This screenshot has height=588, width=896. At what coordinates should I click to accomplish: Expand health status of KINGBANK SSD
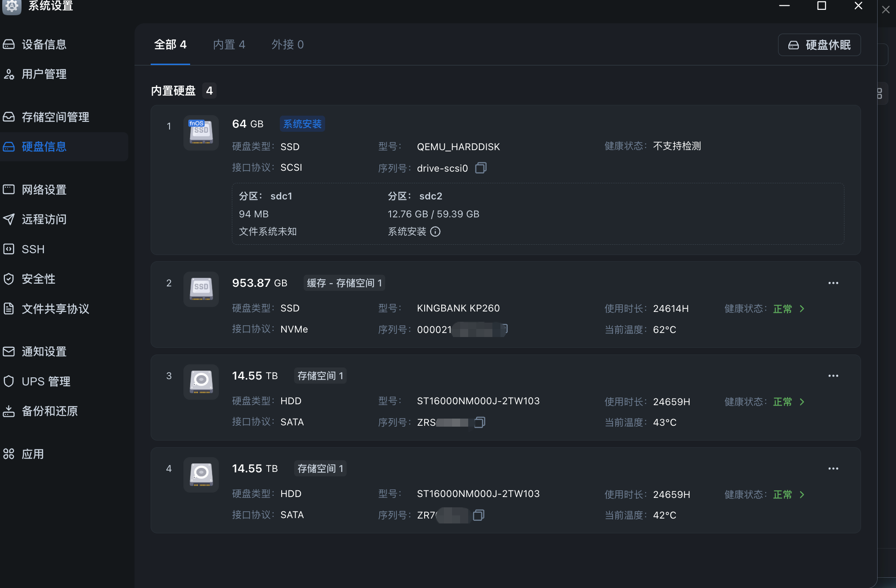(802, 309)
